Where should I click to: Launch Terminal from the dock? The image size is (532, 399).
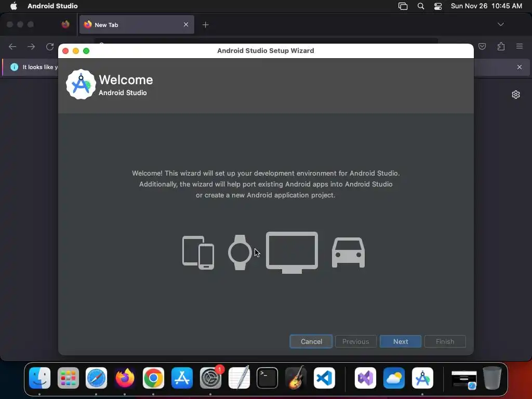click(268, 378)
